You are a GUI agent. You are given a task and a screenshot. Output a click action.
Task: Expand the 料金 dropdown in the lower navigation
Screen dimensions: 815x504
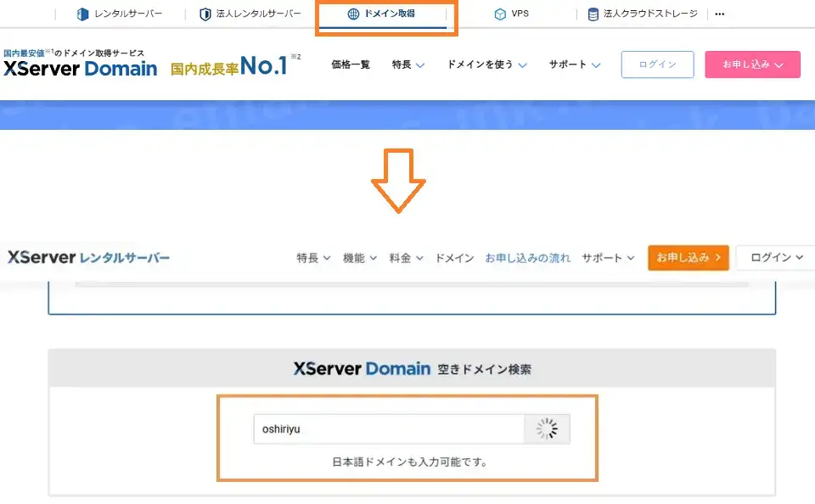[405, 257]
